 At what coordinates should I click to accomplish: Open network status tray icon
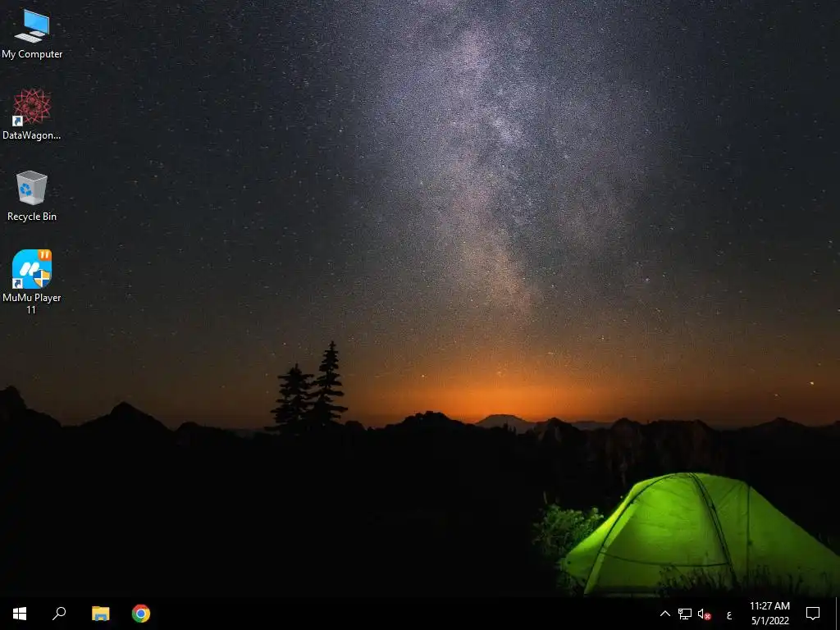coord(685,614)
